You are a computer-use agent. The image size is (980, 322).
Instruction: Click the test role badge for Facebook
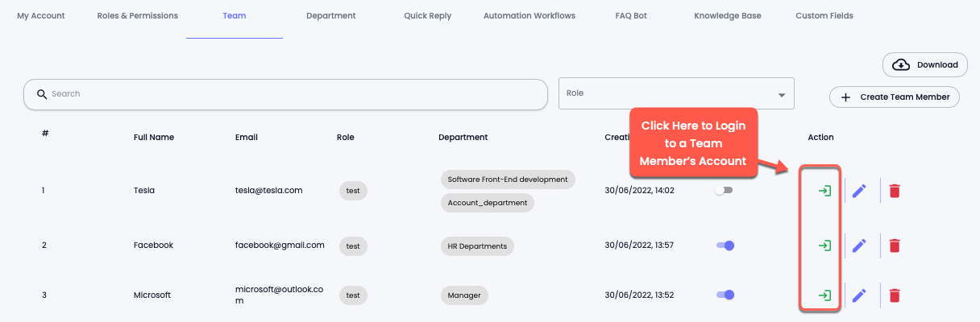353,246
